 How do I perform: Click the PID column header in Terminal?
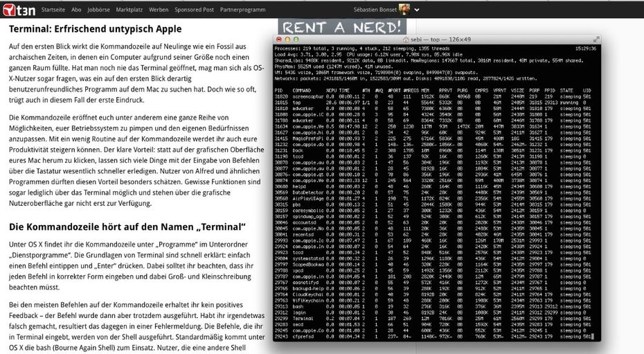278,90
